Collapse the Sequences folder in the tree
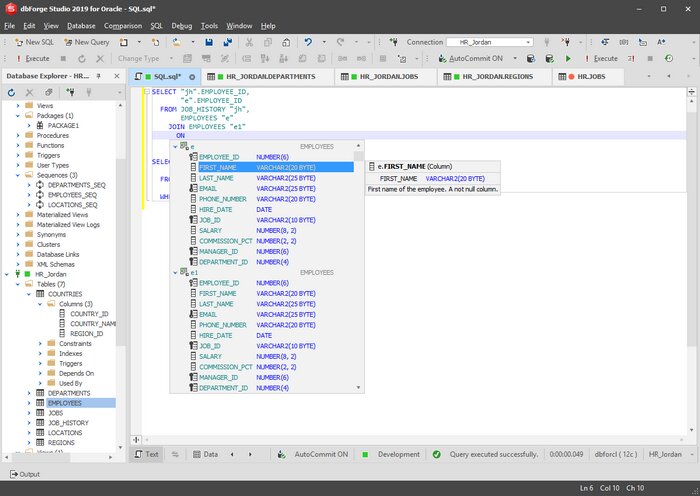700x496 pixels. (x=18, y=175)
